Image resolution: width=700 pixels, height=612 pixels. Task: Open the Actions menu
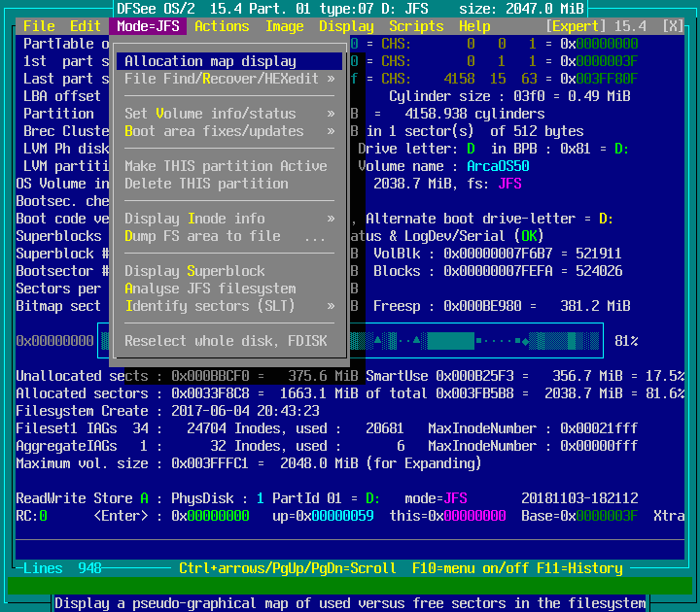222,26
